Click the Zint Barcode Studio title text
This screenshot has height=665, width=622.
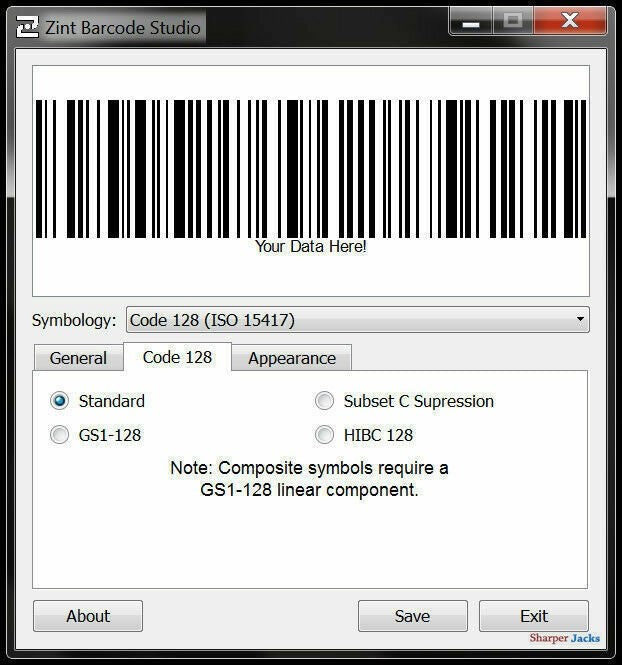(122, 28)
